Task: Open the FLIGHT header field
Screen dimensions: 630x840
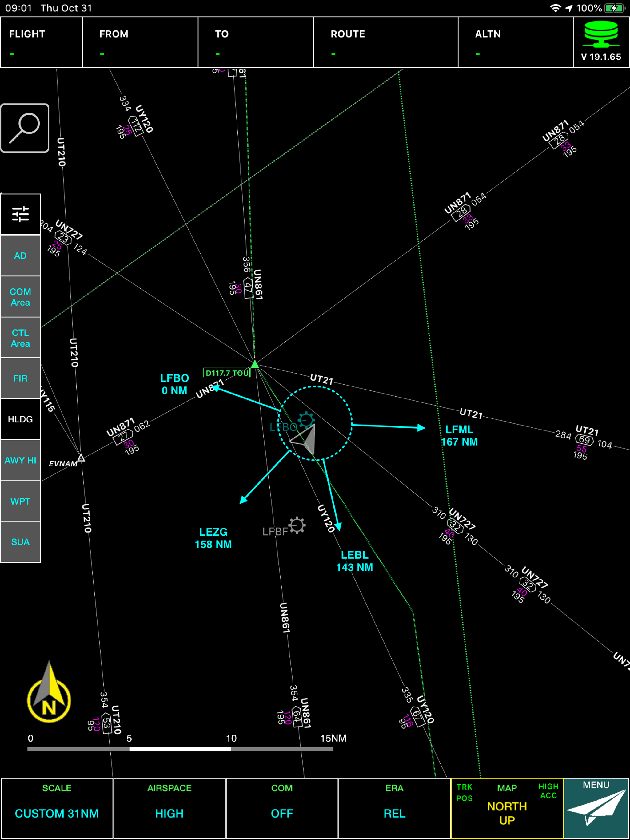Action: coord(41,42)
